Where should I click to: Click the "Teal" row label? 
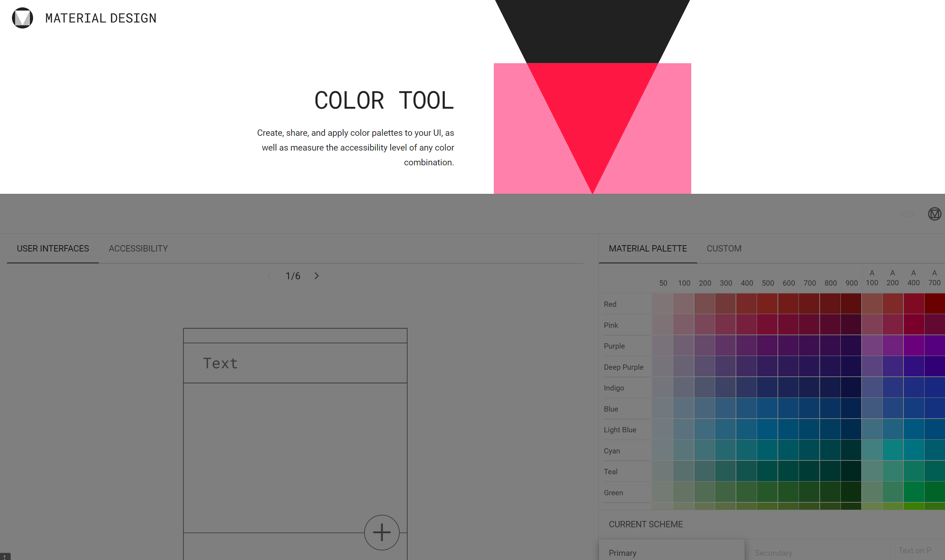point(611,472)
